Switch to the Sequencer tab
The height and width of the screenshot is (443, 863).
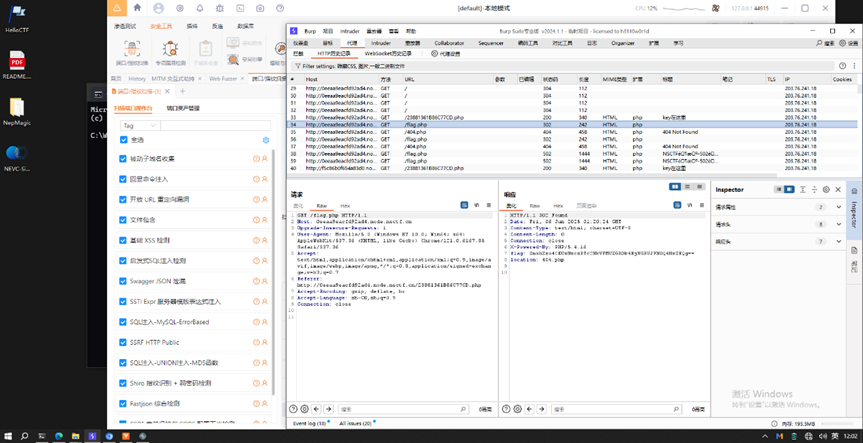click(490, 43)
